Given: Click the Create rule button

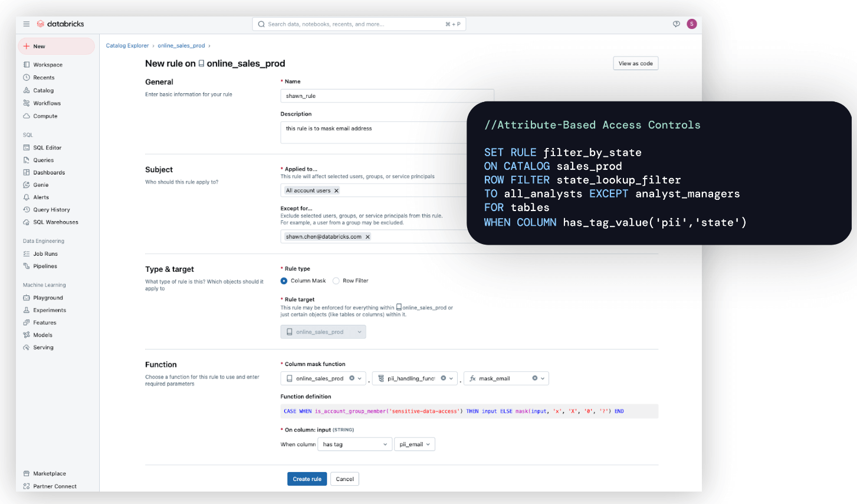Looking at the screenshot, I should 307,479.
